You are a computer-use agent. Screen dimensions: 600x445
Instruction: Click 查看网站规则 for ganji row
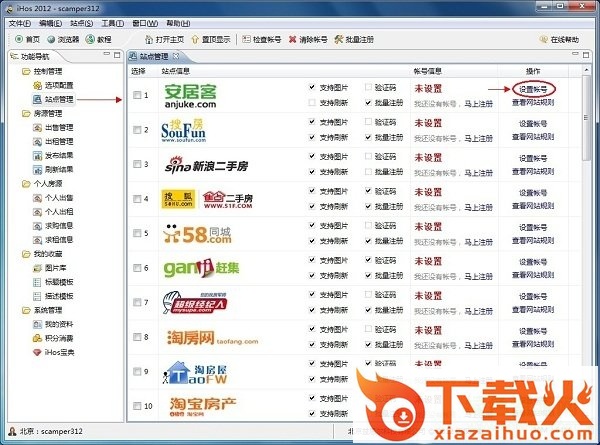coord(533,275)
